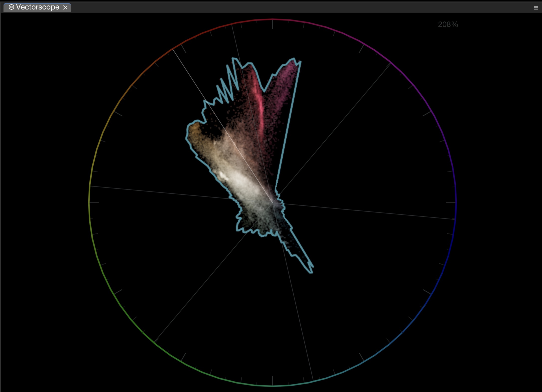Image resolution: width=542 pixels, height=392 pixels.
Task: Click the rightmost horizontal tick on ring
Action: [451, 203]
